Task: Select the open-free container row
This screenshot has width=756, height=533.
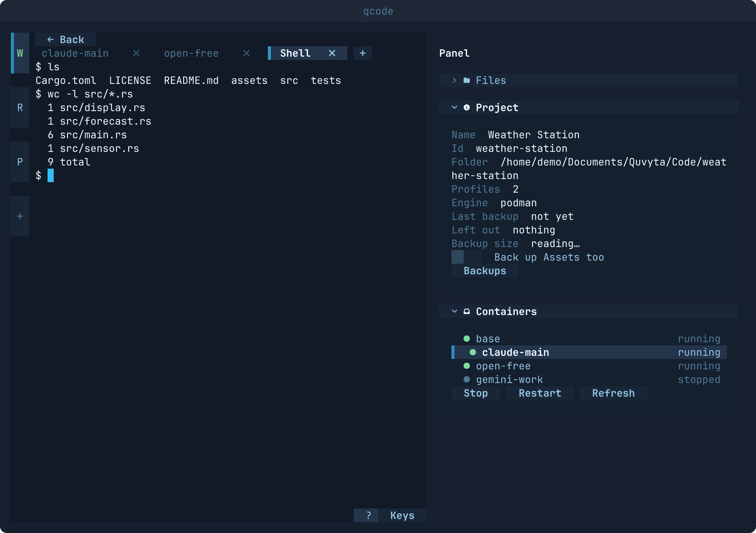Action: pyautogui.click(x=589, y=366)
